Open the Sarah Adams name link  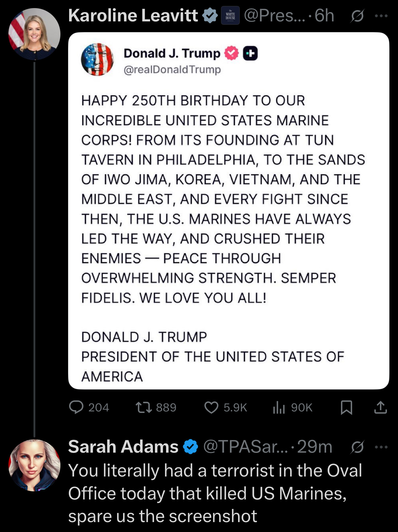click(x=123, y=447)
